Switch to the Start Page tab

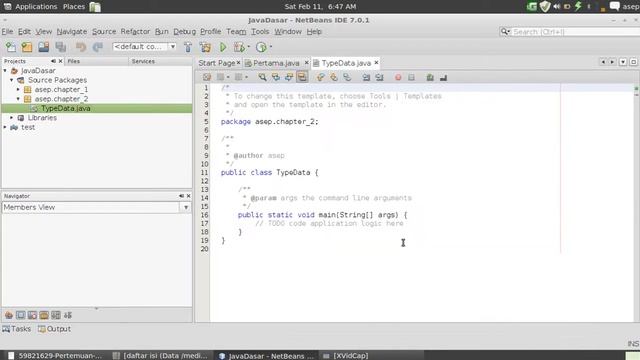(216, 63)
